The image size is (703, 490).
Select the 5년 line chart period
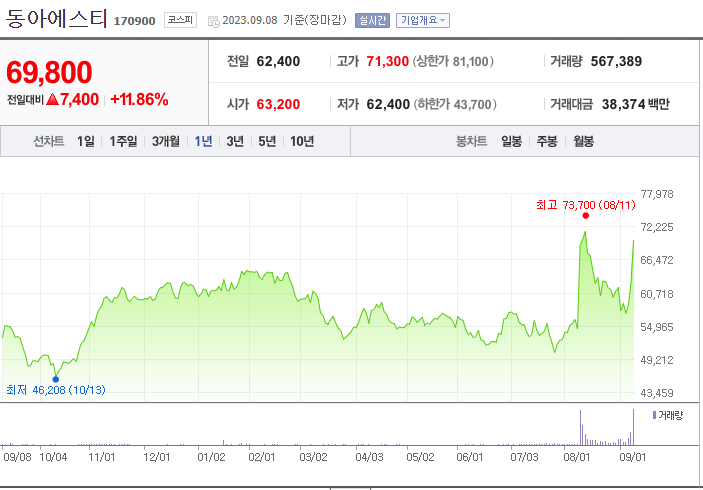[x=267, y=141]
